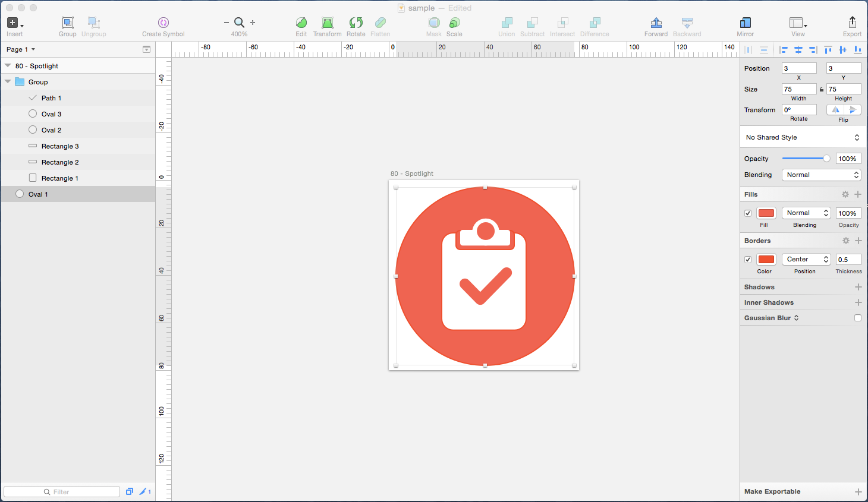Apply the Difference boolean operation
The width and height of the screenshot is (868, 502).
coord(595,23)
